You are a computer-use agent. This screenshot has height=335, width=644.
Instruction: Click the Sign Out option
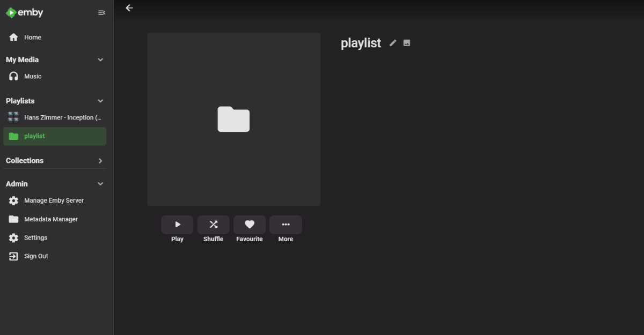[36, 256]
